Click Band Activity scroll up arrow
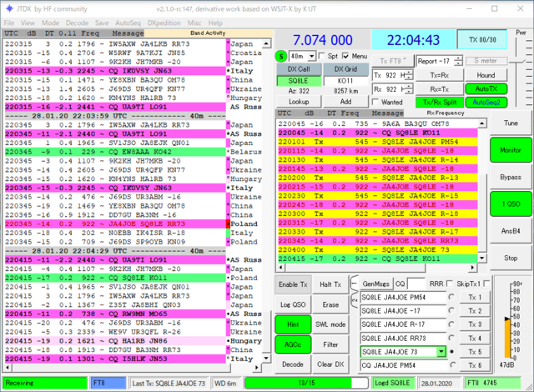534x392 pixels. [266, 44]
